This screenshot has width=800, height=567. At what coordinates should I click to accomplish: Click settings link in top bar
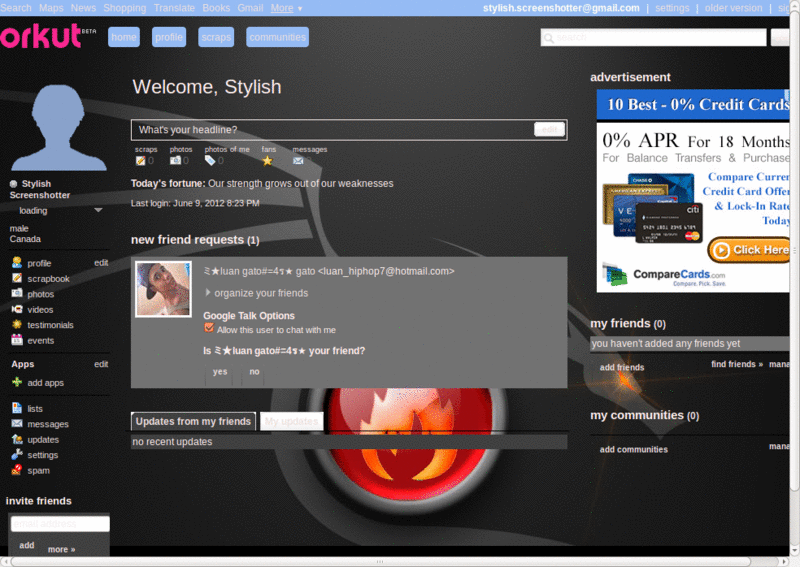672,8
